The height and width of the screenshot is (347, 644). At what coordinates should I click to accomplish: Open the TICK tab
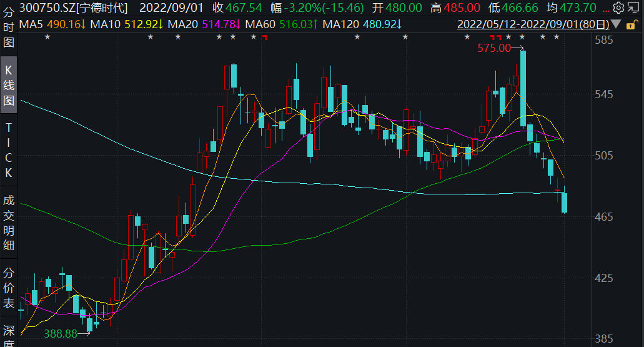point(9,150)
